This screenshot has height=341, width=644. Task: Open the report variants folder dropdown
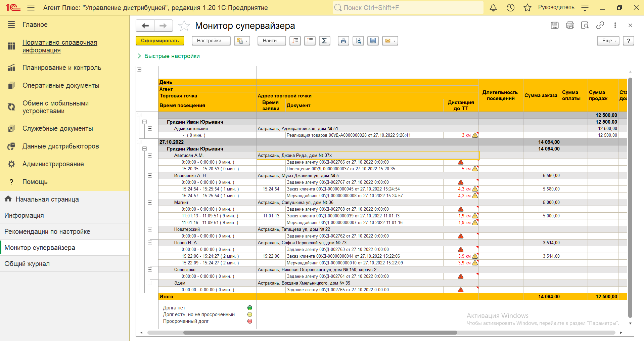coord(242,41)
